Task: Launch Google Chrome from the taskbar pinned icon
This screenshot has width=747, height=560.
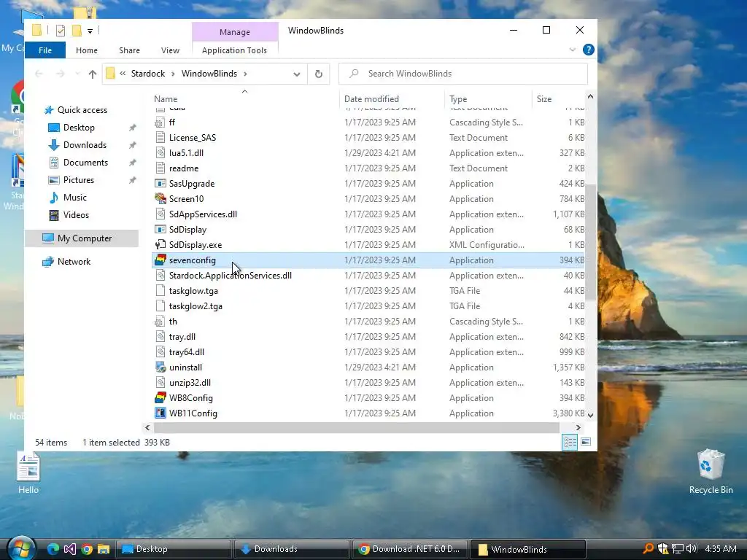Action: (x=87, y=549)
